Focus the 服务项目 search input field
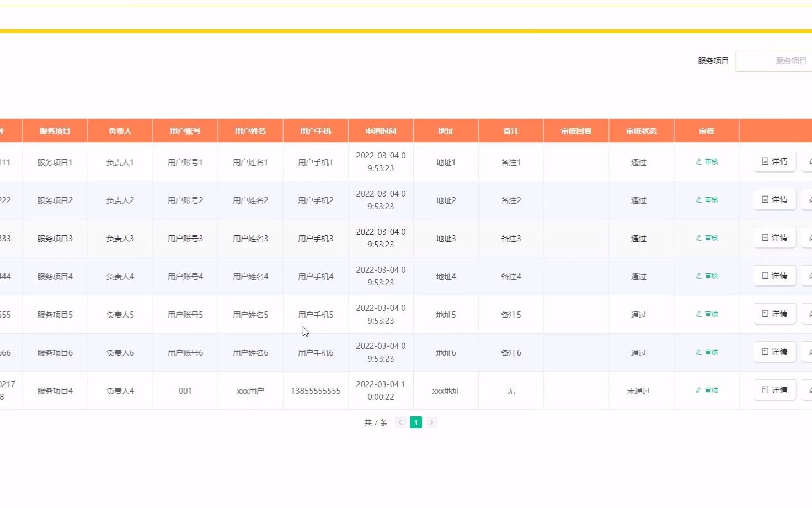Screen dimensions: 812x508 [x=774, y=61]
